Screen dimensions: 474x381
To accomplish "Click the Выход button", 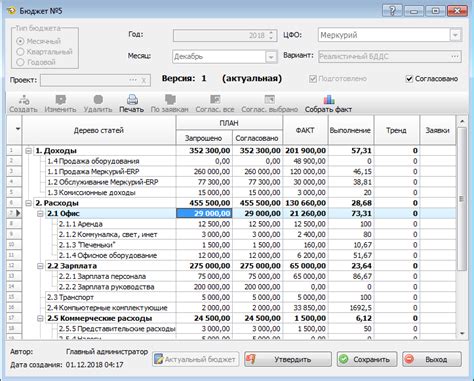I will tap(432, 359).
